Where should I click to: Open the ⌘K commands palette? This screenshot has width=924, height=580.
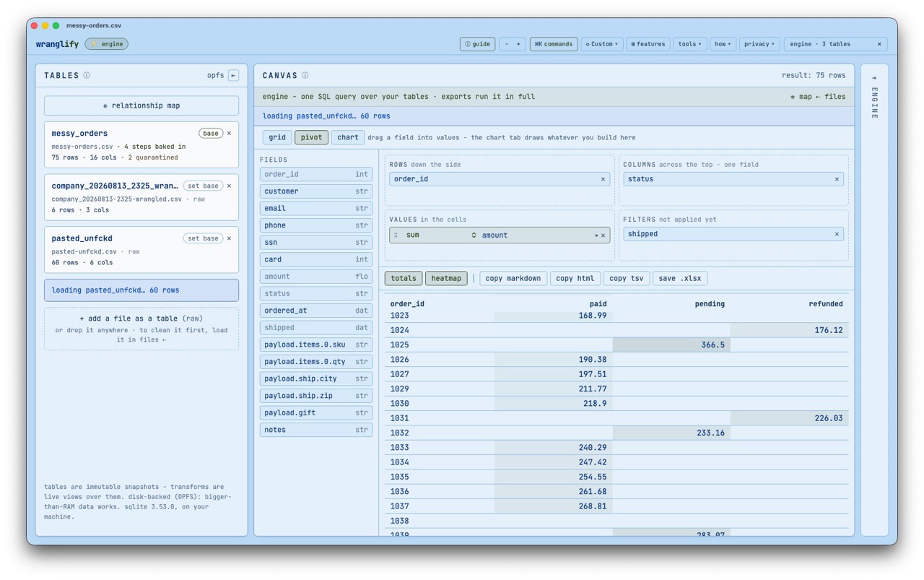(x=554, y=44)
